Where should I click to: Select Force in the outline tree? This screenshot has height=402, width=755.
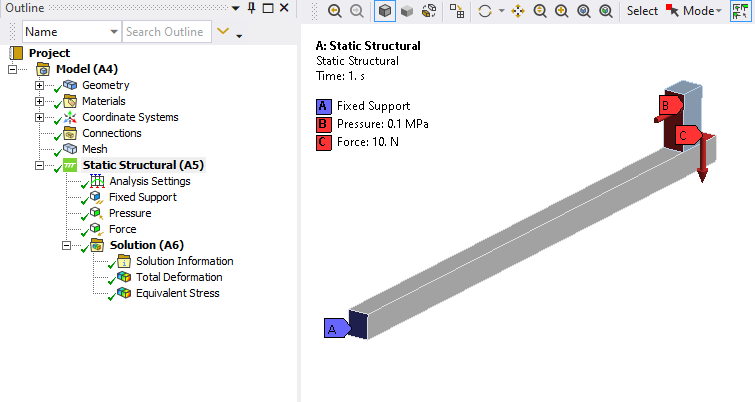[122, 229]
